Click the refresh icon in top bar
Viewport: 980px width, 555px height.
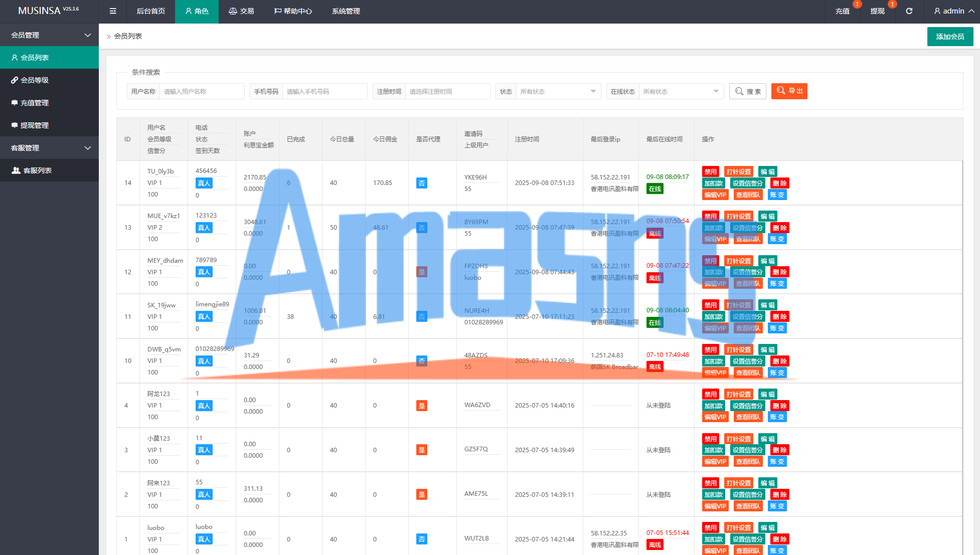(909, 11)
